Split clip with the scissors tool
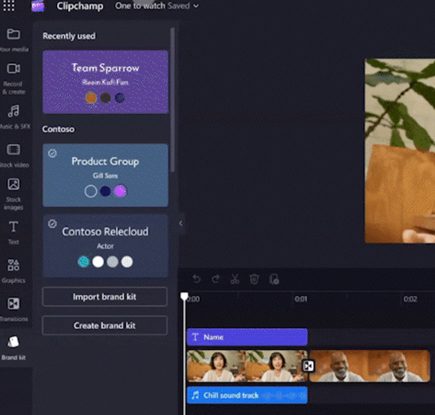This screenshot has width=435, height=415. click(235, 279)
